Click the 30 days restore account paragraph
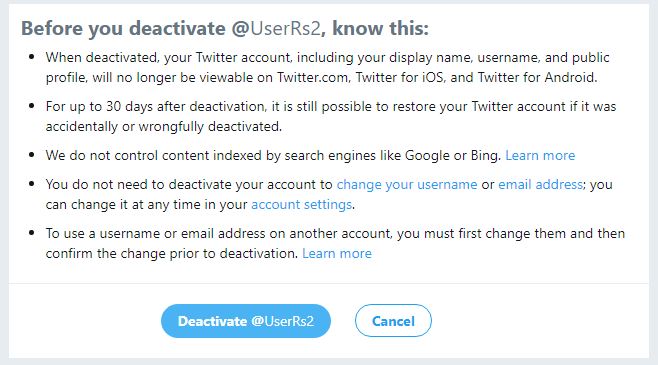This screenshot has height=365, width=658. pos(331,117)
